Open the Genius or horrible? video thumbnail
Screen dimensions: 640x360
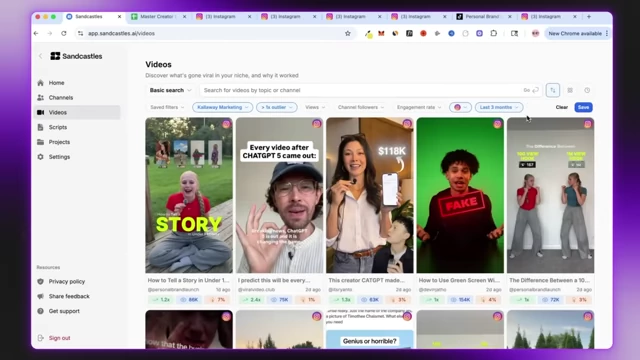pyautogui.click(x=370, y=329)
